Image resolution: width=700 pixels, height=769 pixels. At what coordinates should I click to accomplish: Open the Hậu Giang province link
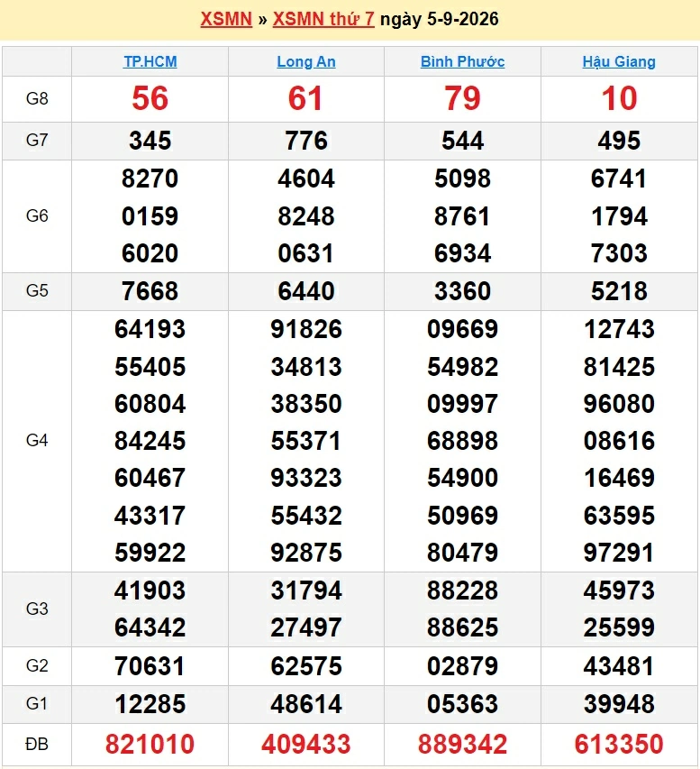click(619, 62)
